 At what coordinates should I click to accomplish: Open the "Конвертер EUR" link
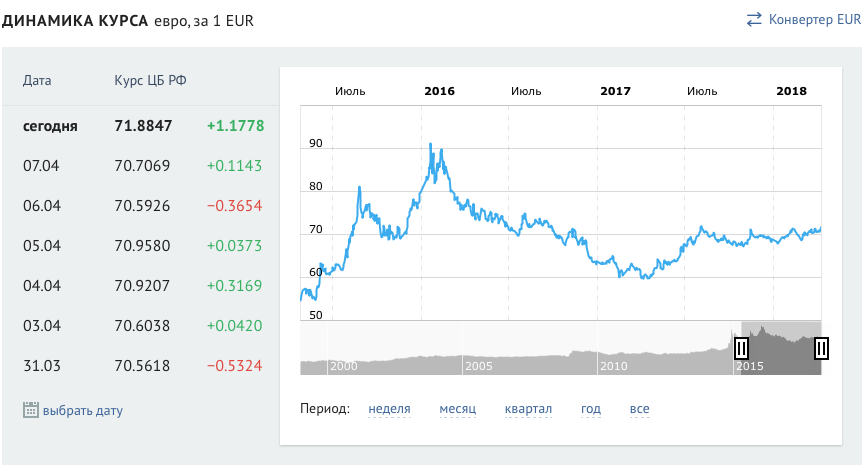coord(814,19)
